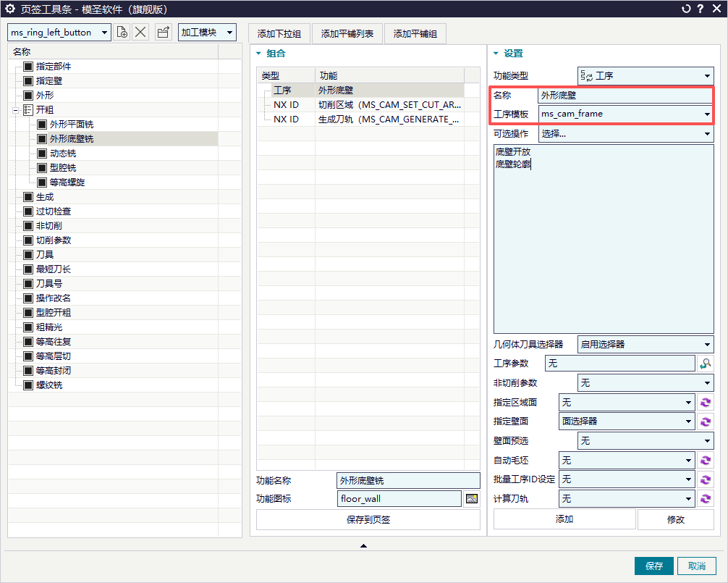Click the 保存 button

pyautogui.click(x=653, y=566)
